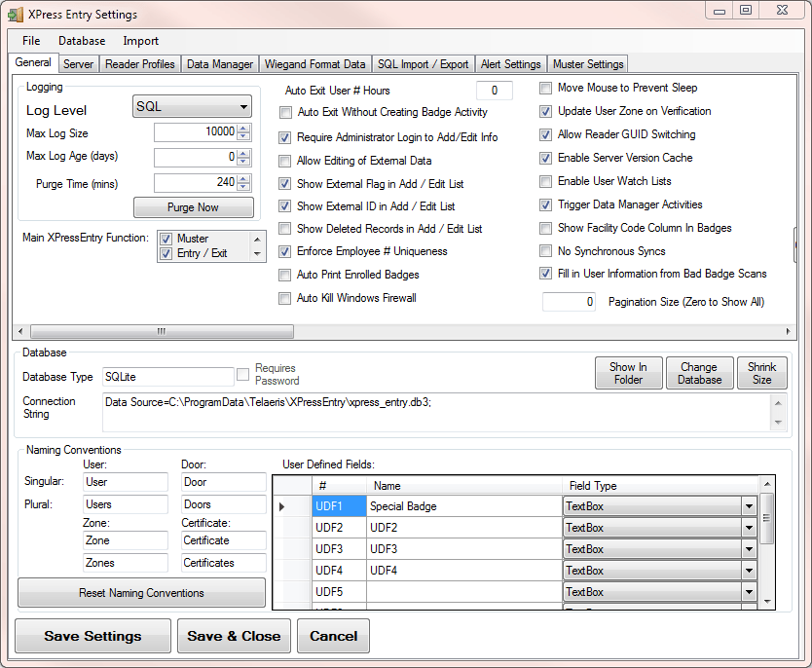Switch to the Muster Settings tab
812x668 pixels.
[x=588, y=64]
